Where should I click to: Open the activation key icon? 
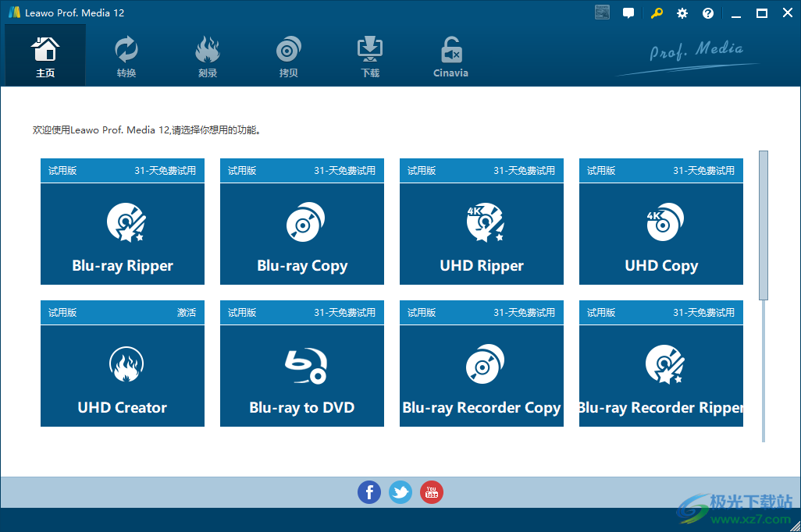[657, 13]
